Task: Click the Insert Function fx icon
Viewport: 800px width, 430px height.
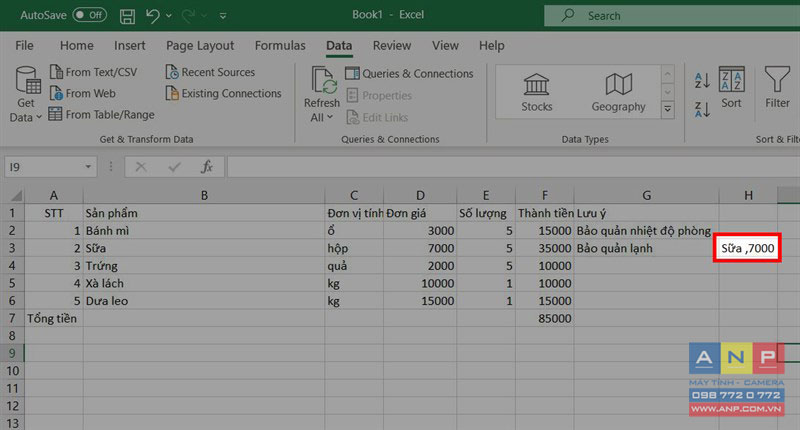Action: (207, 167)
